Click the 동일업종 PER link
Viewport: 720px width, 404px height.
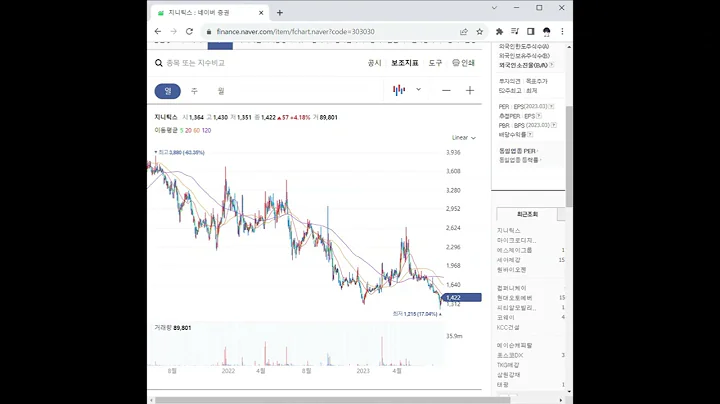[518, 151]
